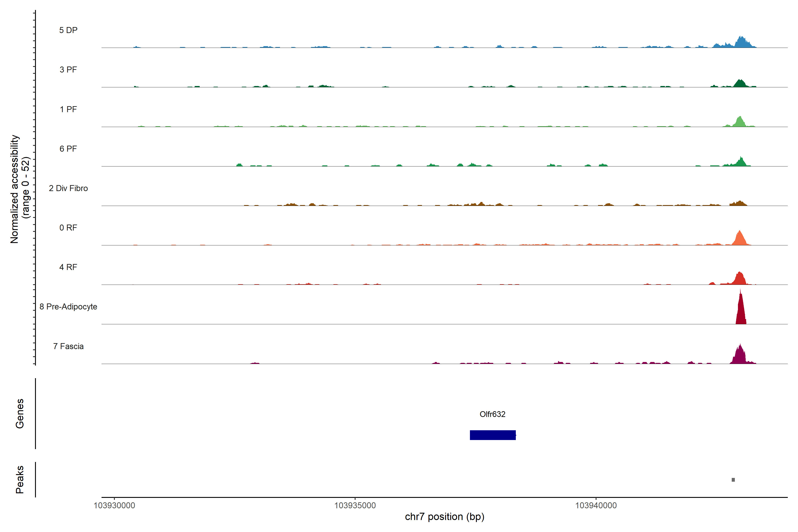Viewport: 798px width, 532px height.
Task: Click the dark blue Olfr632 gene block
Action: 493,435
